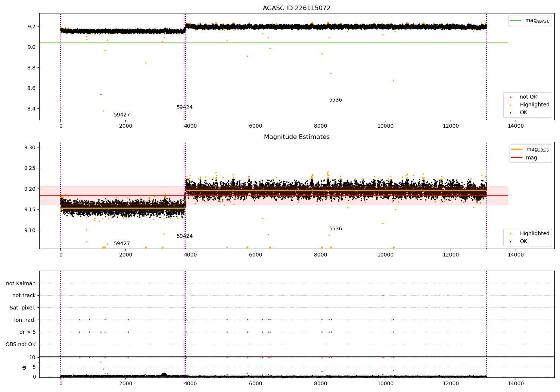This screenshot has width=560, height=392.
Task: Select "not OK" legend entry in top plot
Action: click(x=528, y=97)
